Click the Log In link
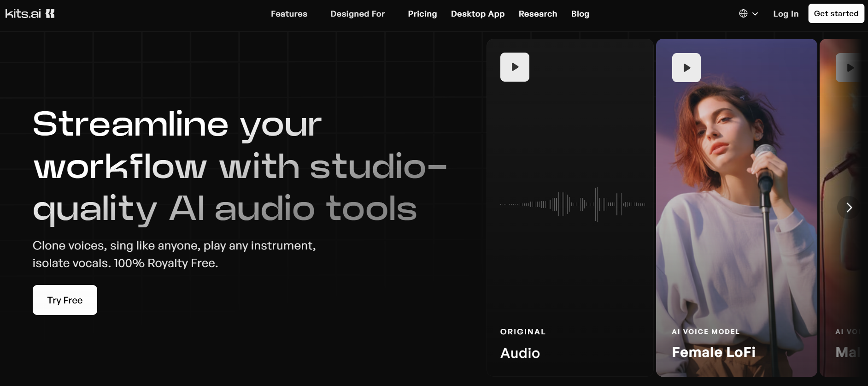This screenshot has width=868, height=386. click(786, 14)
